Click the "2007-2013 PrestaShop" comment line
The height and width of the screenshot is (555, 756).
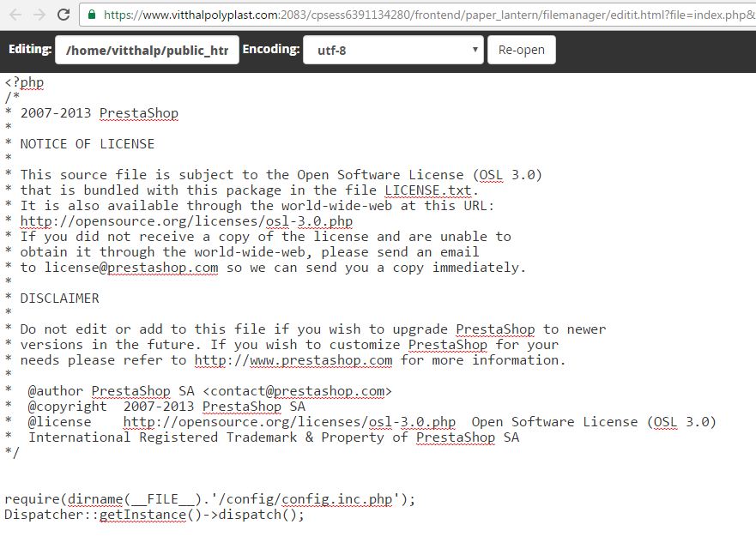pyautogui.click(x=92, y=113)
